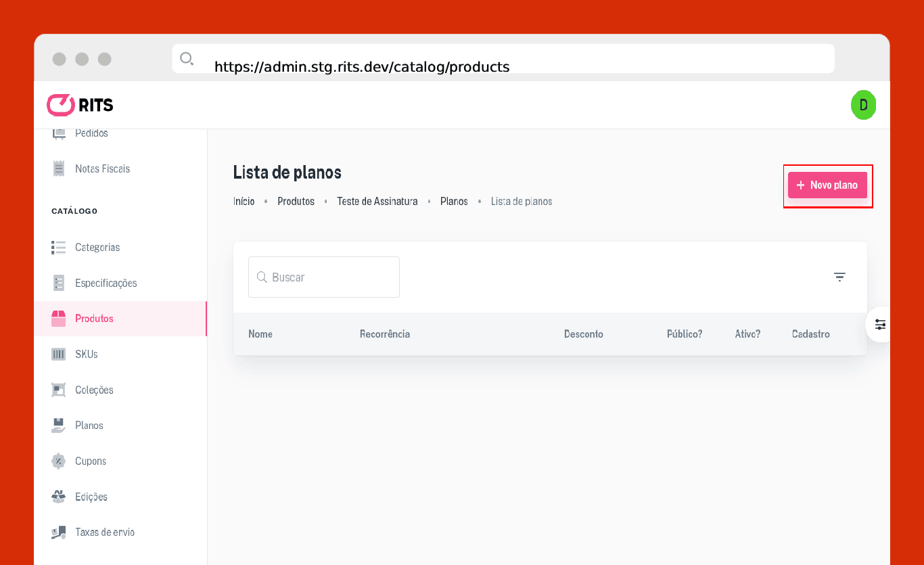
Task: Click the RITS logo
Action: (80, 105)
